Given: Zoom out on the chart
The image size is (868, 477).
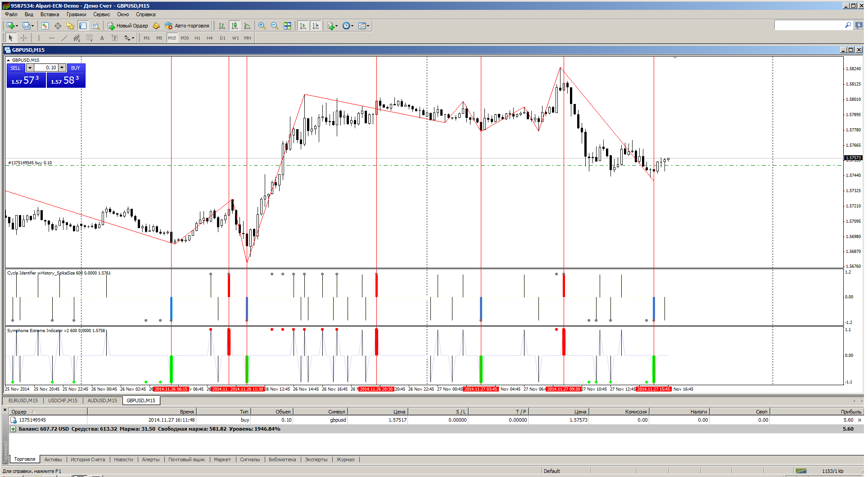Looking at the screenshot, I should 275,26.
